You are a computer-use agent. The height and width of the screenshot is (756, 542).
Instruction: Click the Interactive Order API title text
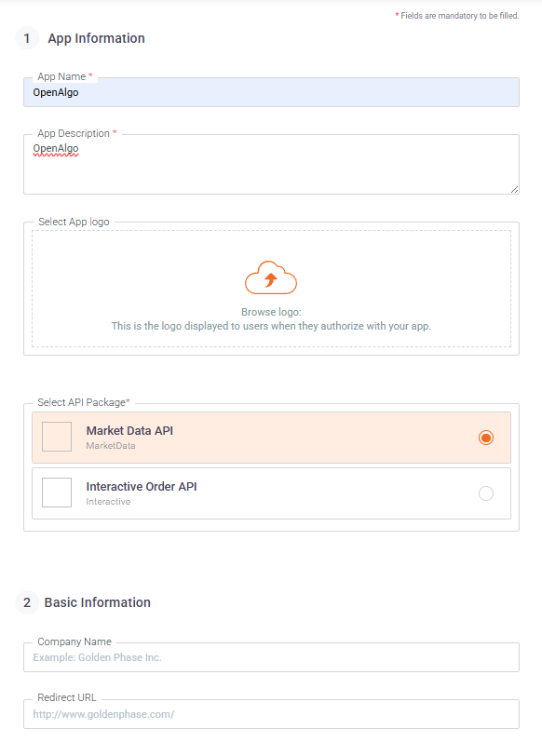click(x=142, y=487)
